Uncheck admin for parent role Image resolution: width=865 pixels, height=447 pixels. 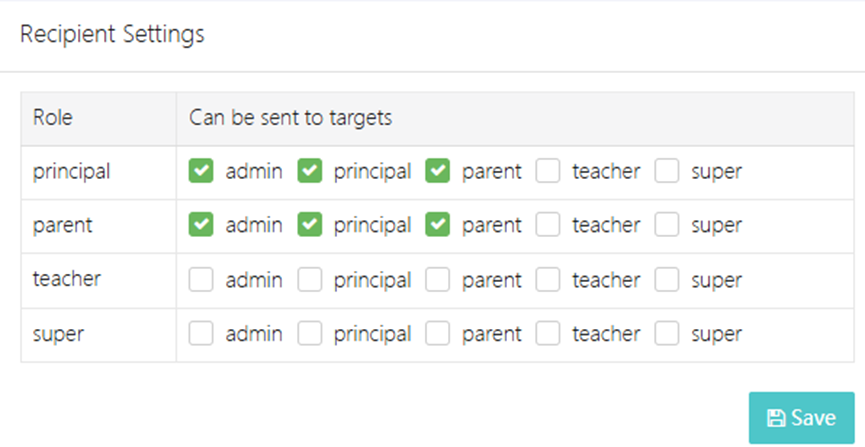pos(201,225)
